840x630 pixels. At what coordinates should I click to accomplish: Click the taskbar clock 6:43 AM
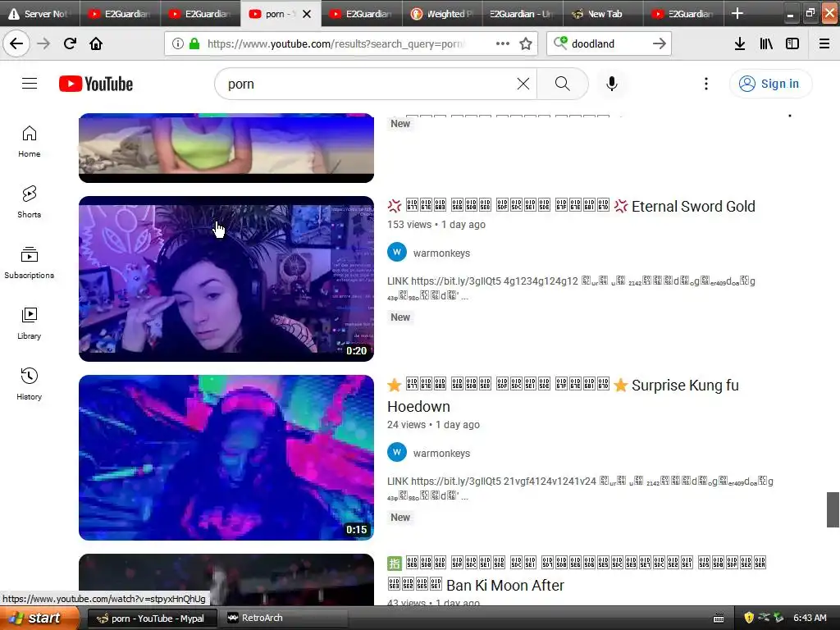click(x=810, y=618)
